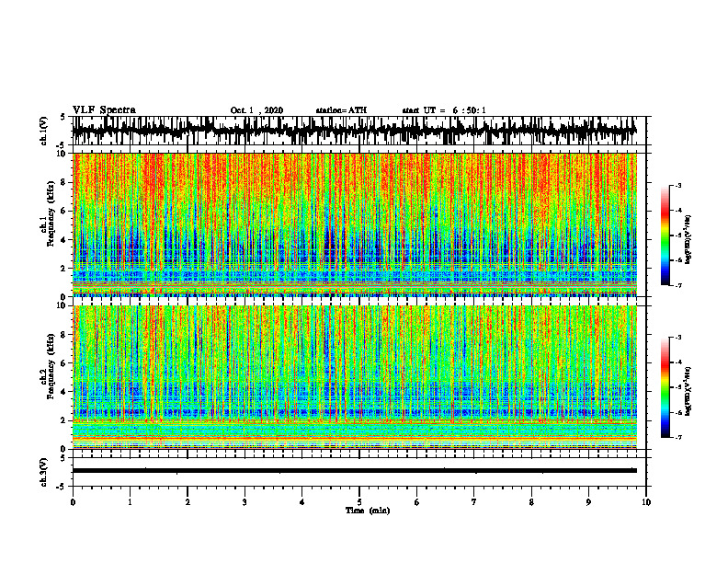
Task: Select the ch.1 "Frequency (kHz)" axis label
Action: (x=51, y=214)
